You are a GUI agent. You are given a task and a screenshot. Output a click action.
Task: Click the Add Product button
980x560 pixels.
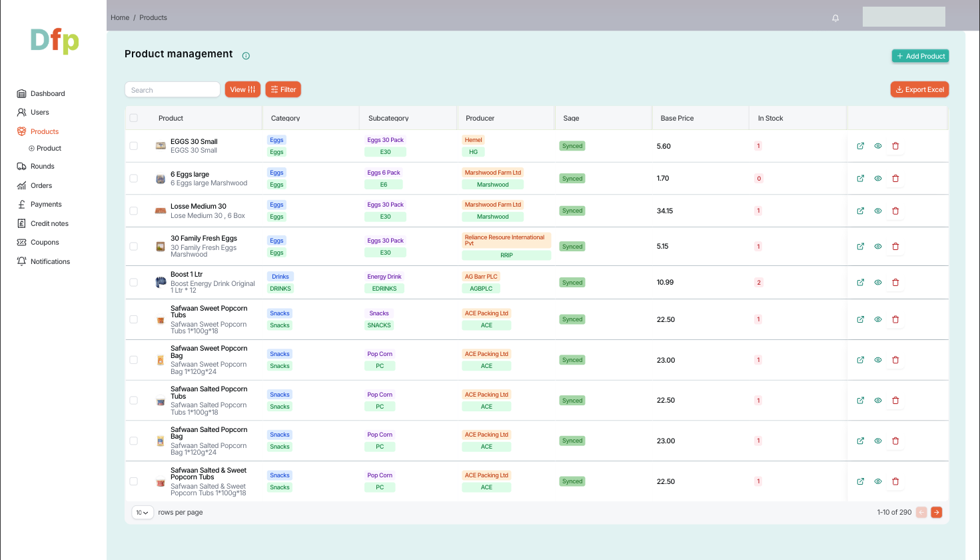pos(920,56)
